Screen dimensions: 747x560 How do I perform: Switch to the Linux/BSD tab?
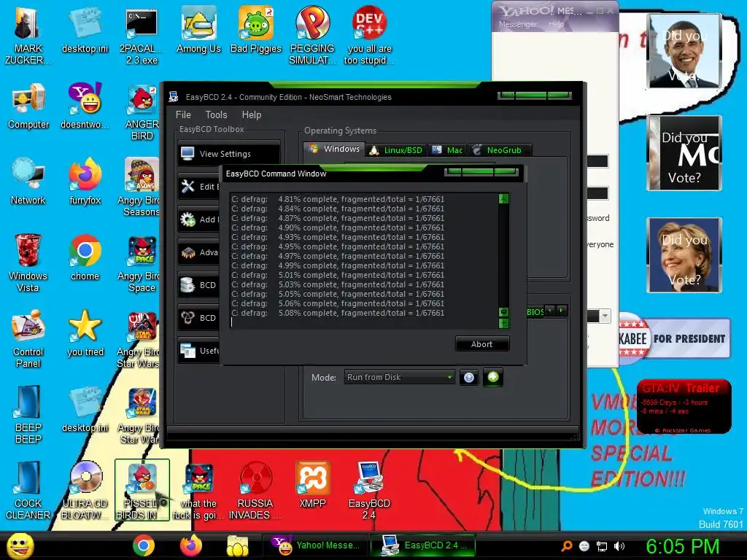(396, 150)
